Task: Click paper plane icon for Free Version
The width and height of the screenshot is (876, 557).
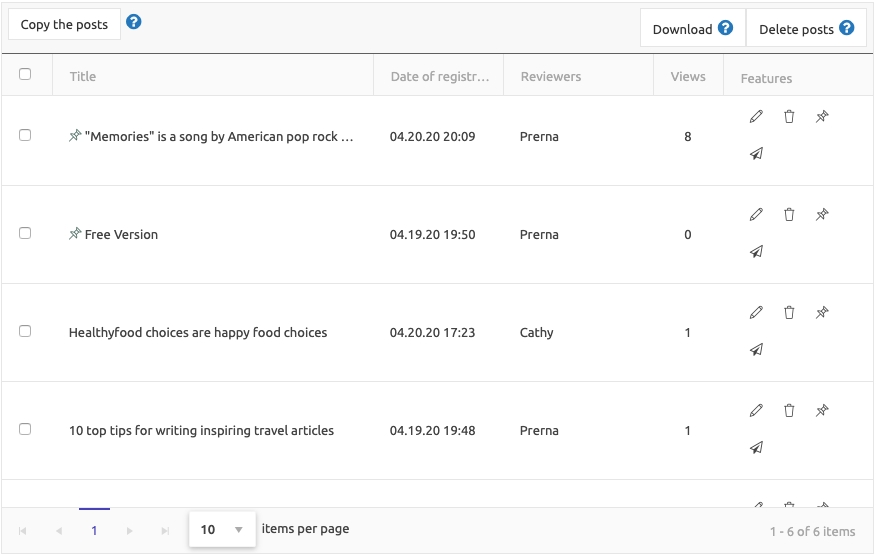Action: [756, 251]
